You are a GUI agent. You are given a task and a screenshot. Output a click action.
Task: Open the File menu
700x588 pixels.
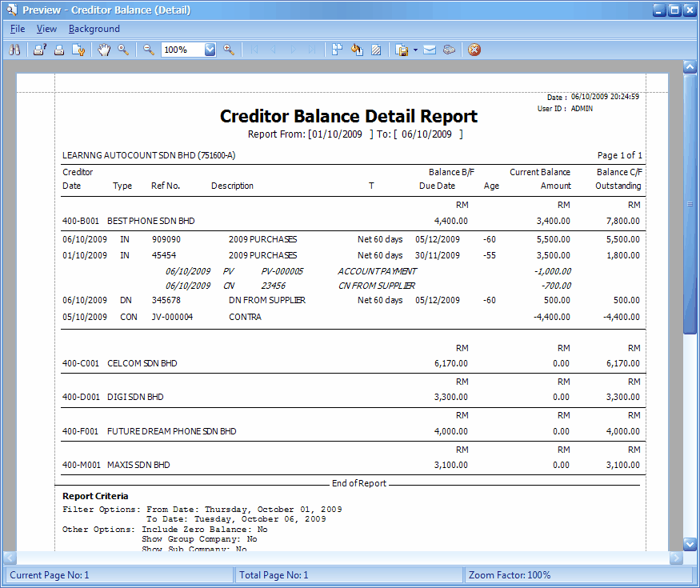(18, 29)
